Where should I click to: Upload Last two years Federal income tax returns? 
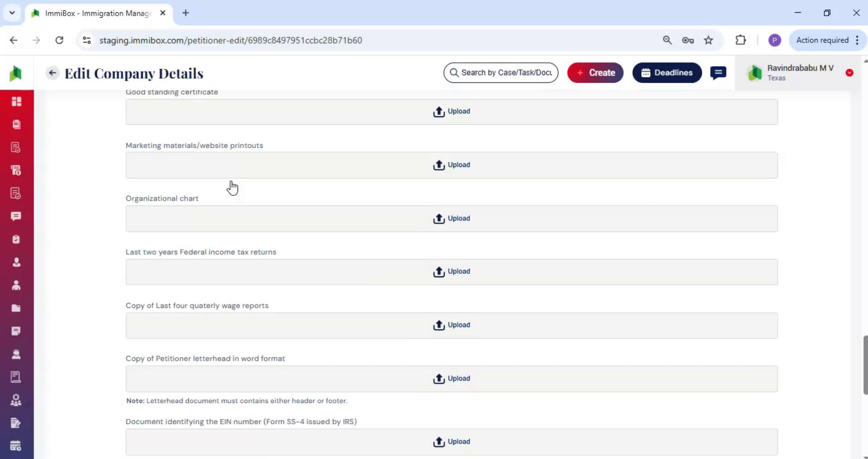pyautogui.click(x=452, y=272)
